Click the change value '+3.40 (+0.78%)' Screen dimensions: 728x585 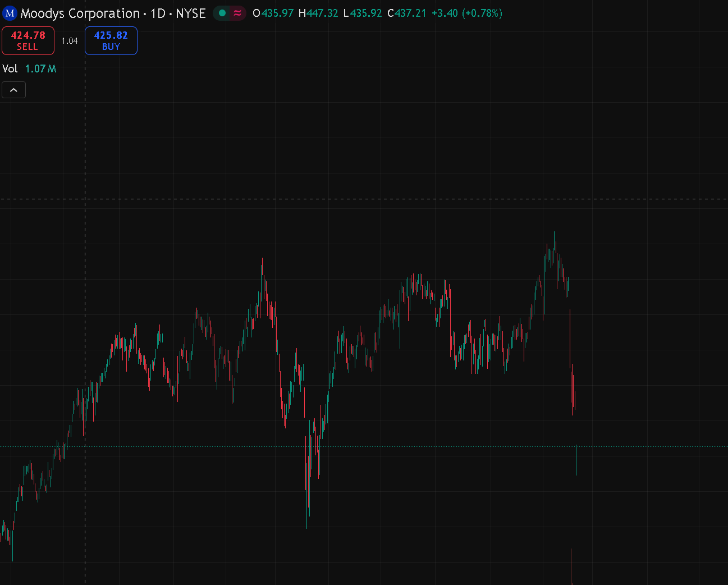point(467,13)
